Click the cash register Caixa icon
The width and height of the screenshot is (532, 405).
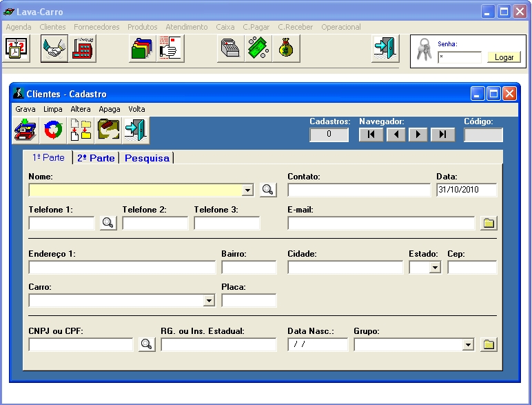pyautogui.click(x=231, y=49)
